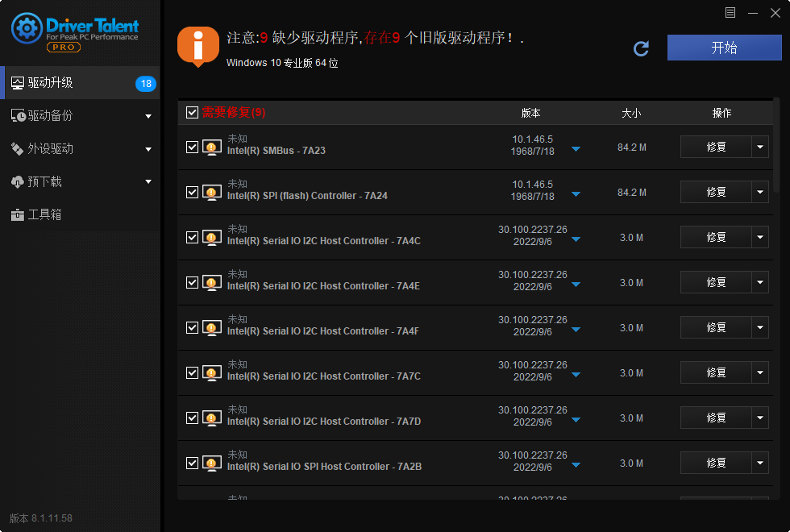The width and height of the screenshot is (790, 532).
Task: Uncheck the Intel SPI (flash) Controller 7A24 checkbox
Action: (x=192, y=193)
